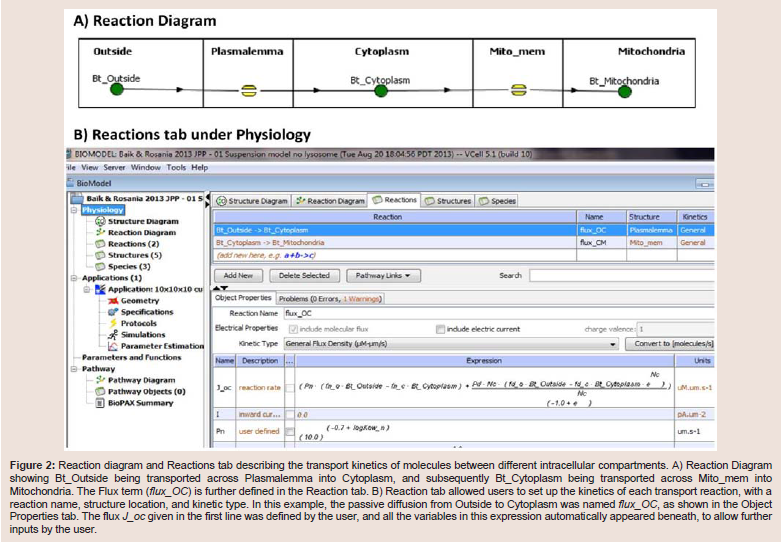Click the Bt_Mitochondria green species node
Screen dimensions: 781x542
625,92
